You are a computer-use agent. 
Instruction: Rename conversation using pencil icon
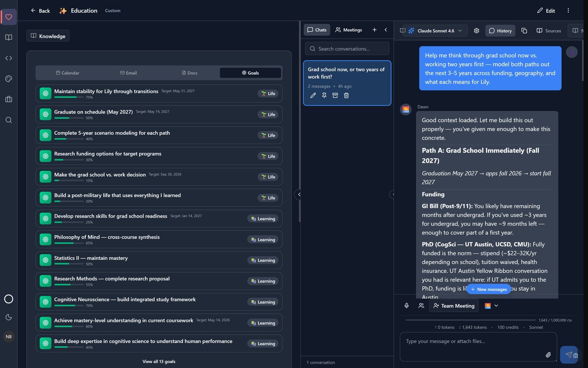tap(313, 95)
